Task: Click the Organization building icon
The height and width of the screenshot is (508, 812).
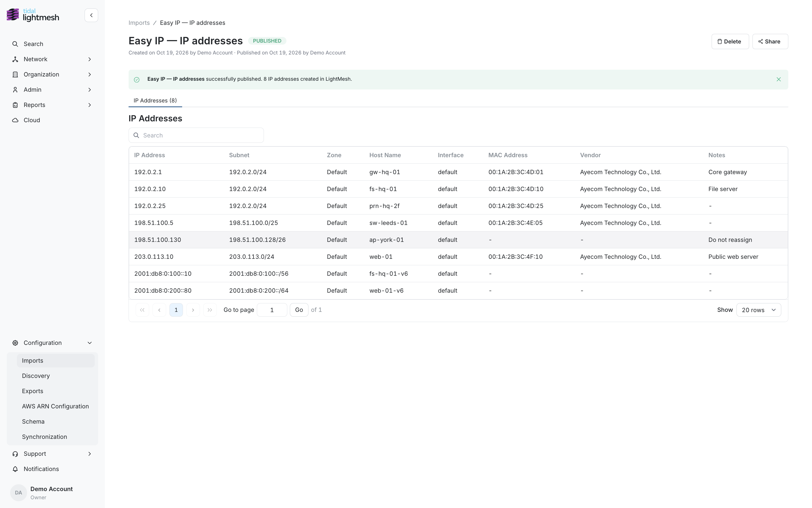Action: pyautogui.click(x=15, y=75)
